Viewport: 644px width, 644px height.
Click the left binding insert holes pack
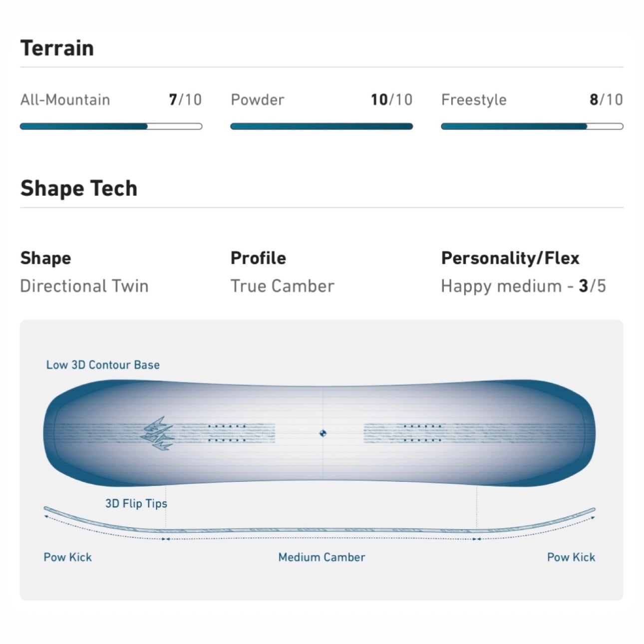(x=227, y=433)
